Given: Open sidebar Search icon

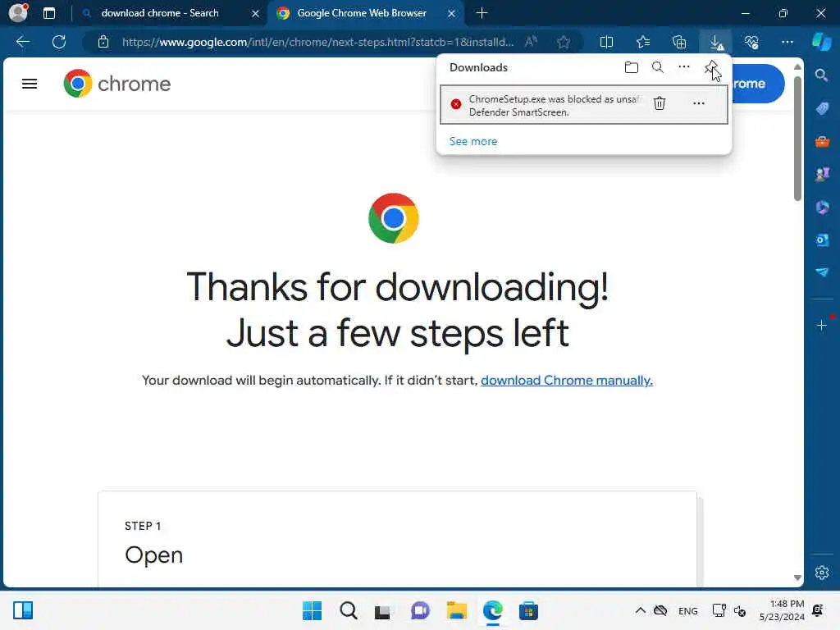Looking at the screenshot, I should pos(821,75).
